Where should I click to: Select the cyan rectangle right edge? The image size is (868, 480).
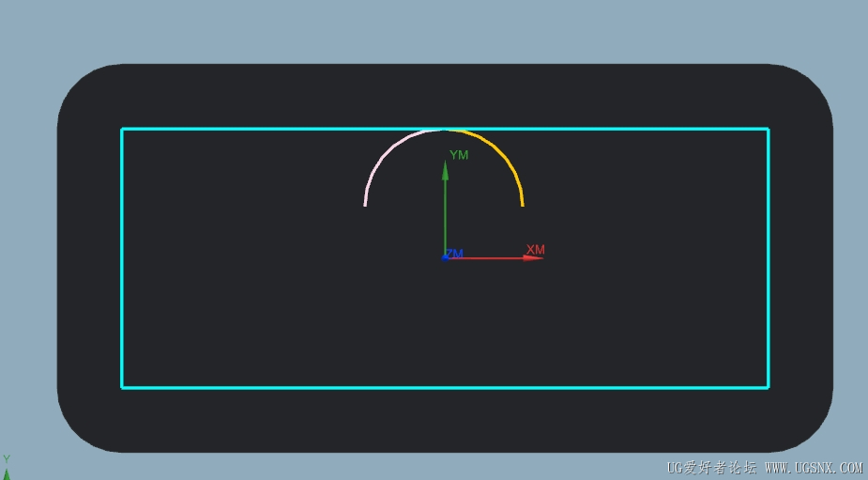(769, 258)
